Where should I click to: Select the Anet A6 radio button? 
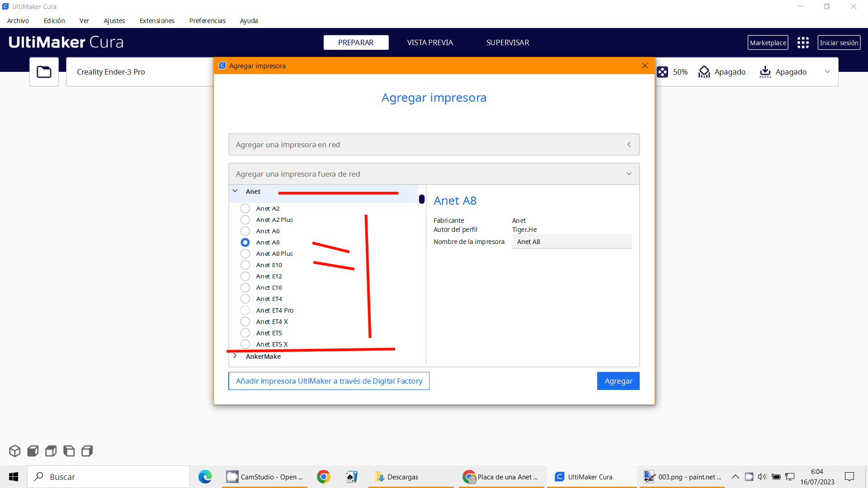coord(245,231)
